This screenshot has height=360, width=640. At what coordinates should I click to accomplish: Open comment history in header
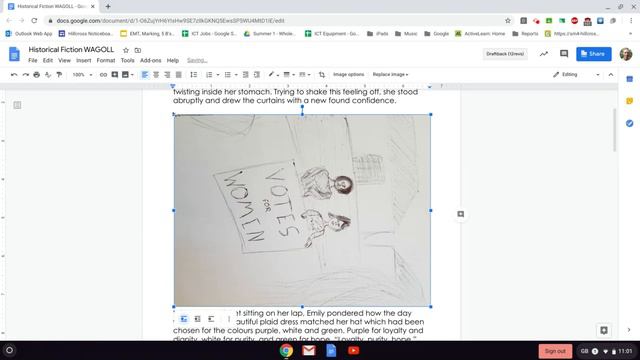[564, 54]
